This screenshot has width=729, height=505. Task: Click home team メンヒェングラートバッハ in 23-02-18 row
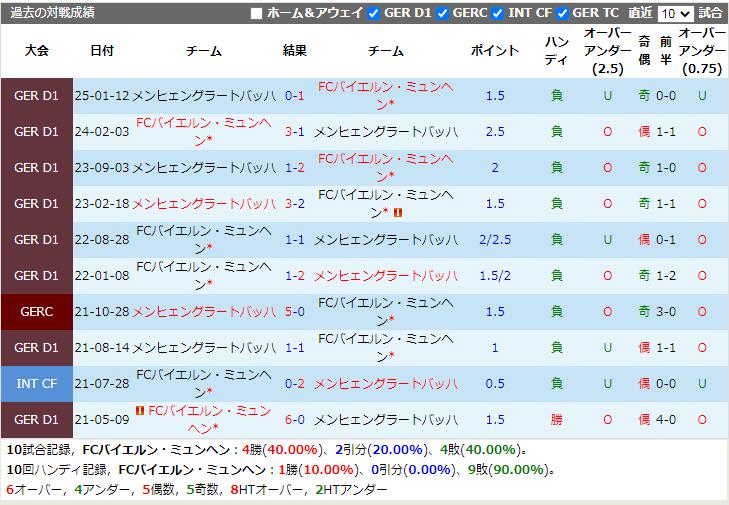click(x=204, y=204)
